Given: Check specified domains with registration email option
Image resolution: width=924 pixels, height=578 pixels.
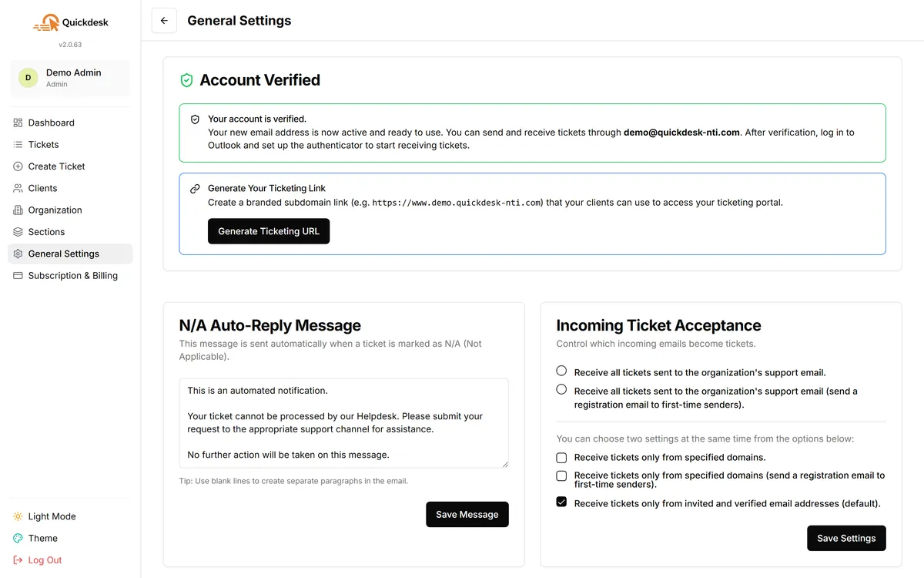Looking at the screenshot, I should point(561,476).
